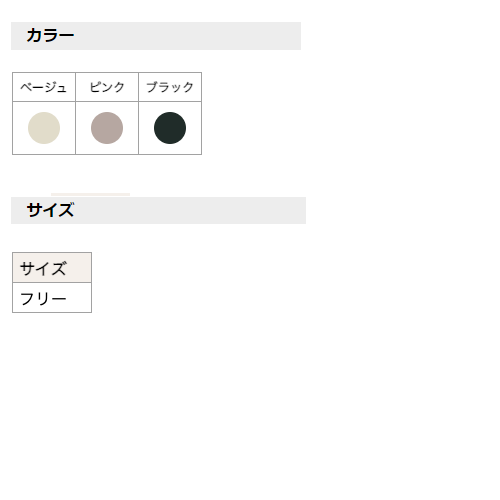500x500 pixels.
Task: Tap the middle column header of color table
Action: (107, 87)
